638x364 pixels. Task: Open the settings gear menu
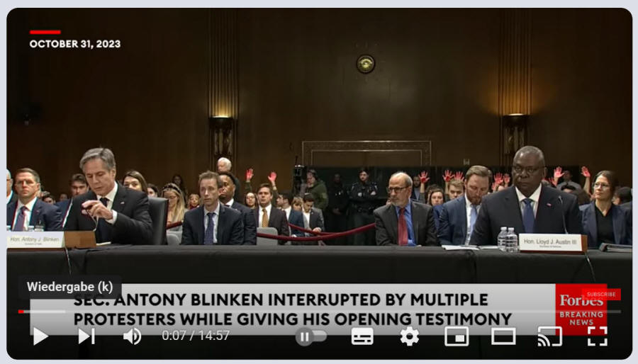409,336
